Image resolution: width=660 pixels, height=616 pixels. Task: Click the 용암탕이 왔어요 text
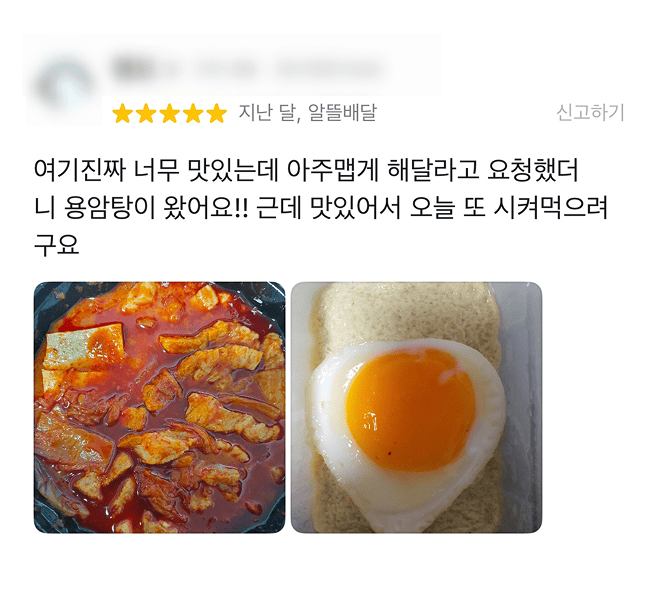coord(156,208)
